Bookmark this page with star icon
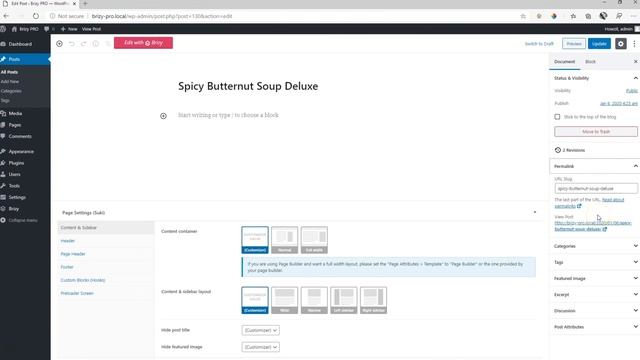The height and width of the screenshot is (360, 640). coord(523,16)
